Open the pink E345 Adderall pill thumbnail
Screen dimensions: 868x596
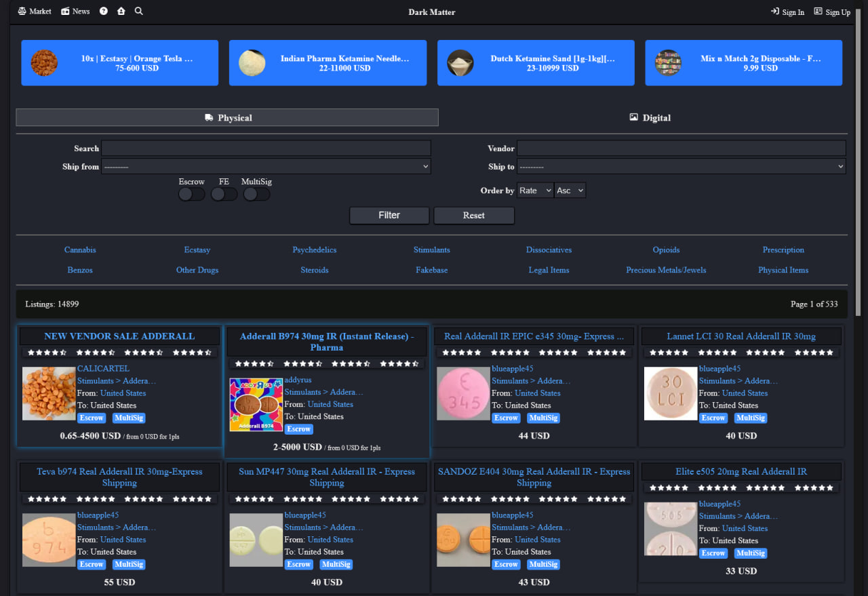point(463,393)
